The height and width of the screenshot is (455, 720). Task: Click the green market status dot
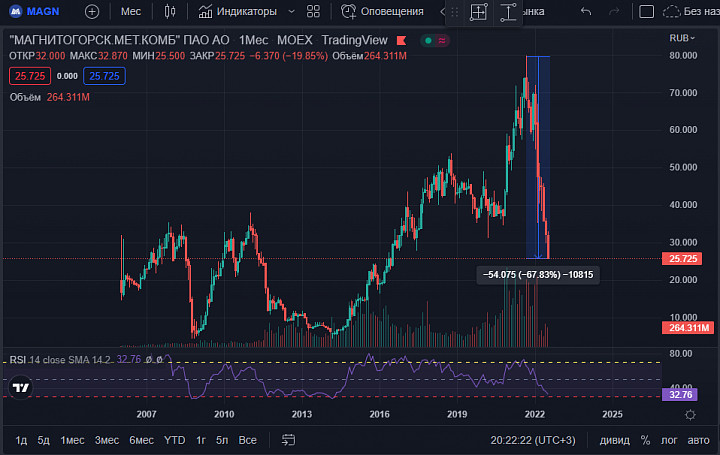coord(428,40)
